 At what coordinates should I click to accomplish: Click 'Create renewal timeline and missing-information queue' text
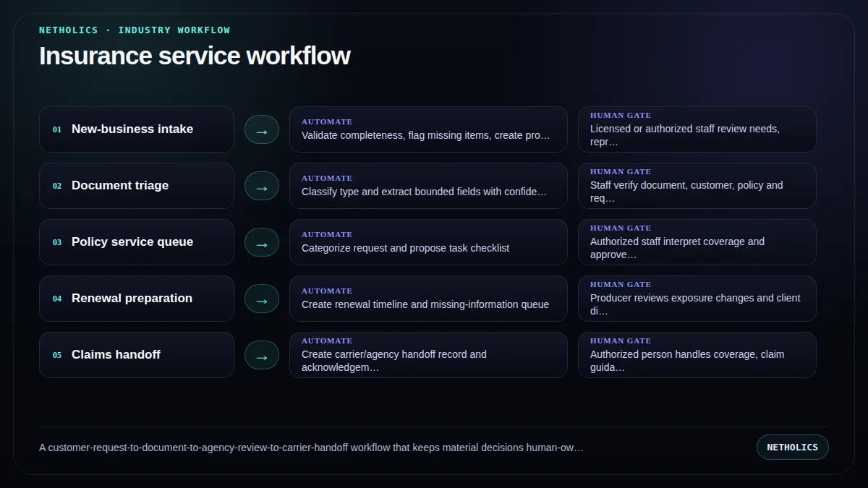click(425, 304)
